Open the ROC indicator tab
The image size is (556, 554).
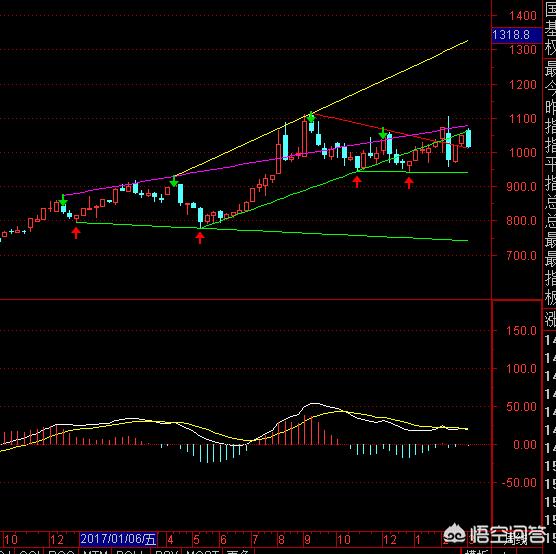[x=61, y=552]
